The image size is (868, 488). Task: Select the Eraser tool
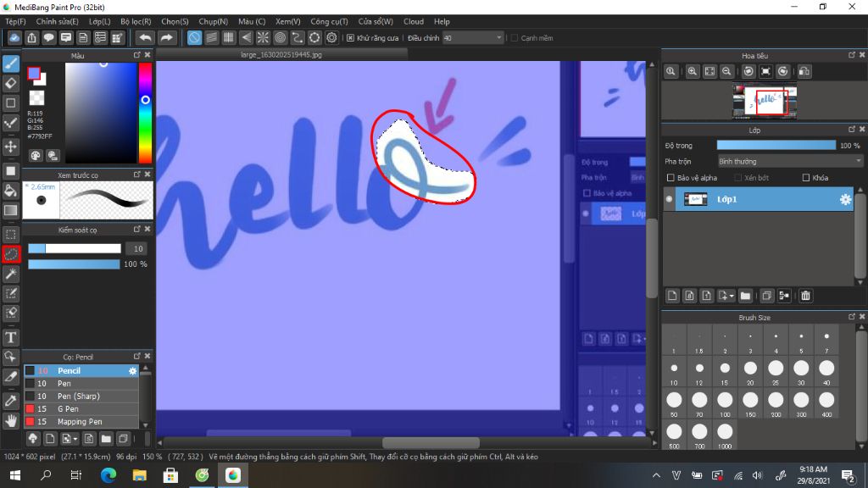pyautogui.click(x=10, y=84)
